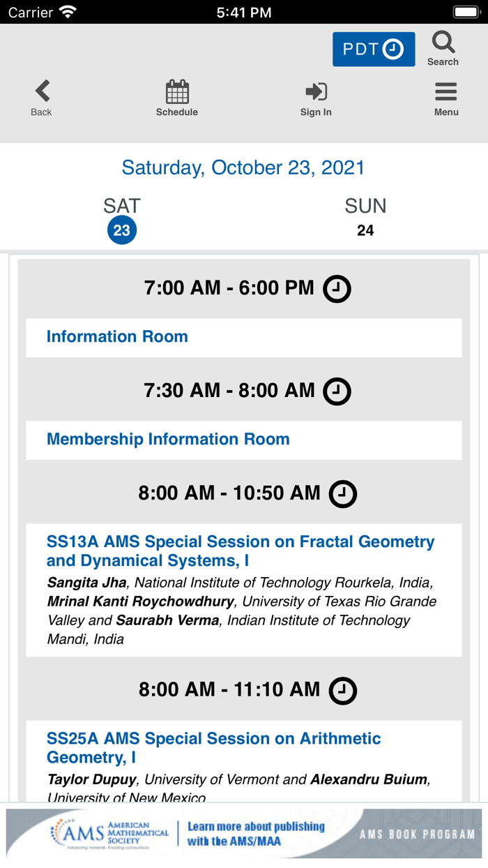Image resolution: width=488 pixels, height=868 pixels.
Task: Tap the Saturday, October 23, 2021 heading
Action: [243, 167]
